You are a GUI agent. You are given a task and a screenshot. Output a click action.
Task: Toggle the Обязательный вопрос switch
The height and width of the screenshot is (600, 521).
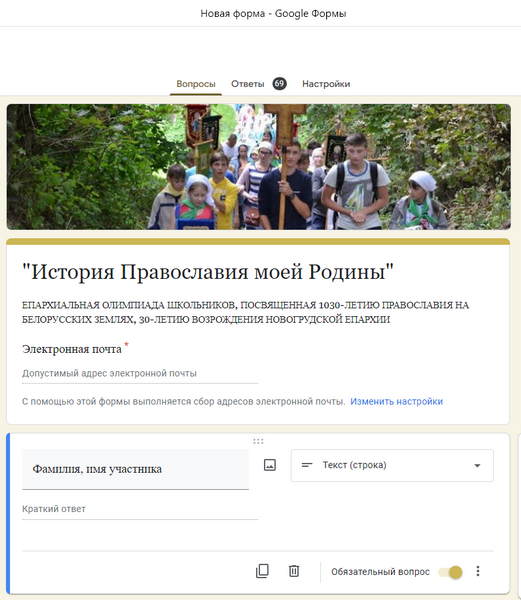coord(451,572)
